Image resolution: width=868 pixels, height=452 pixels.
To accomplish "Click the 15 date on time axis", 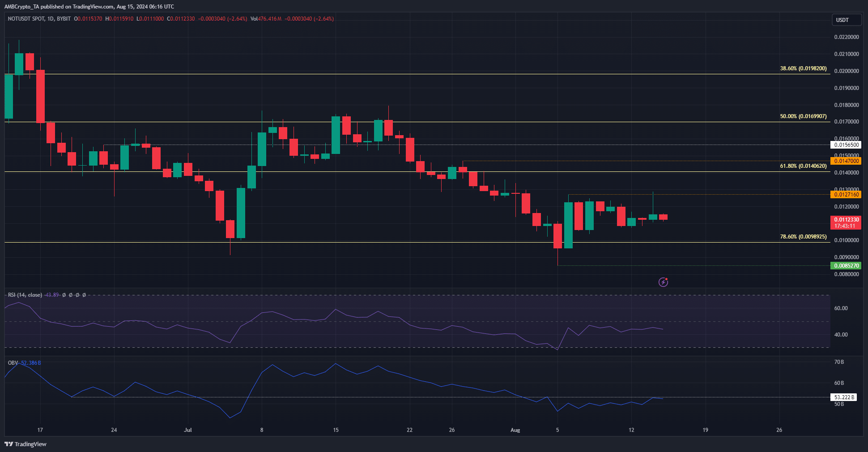I will 336,430.
